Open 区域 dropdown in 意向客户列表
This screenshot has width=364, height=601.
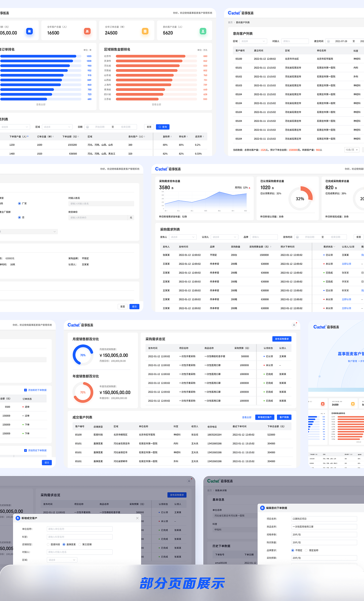click(253, 41)
